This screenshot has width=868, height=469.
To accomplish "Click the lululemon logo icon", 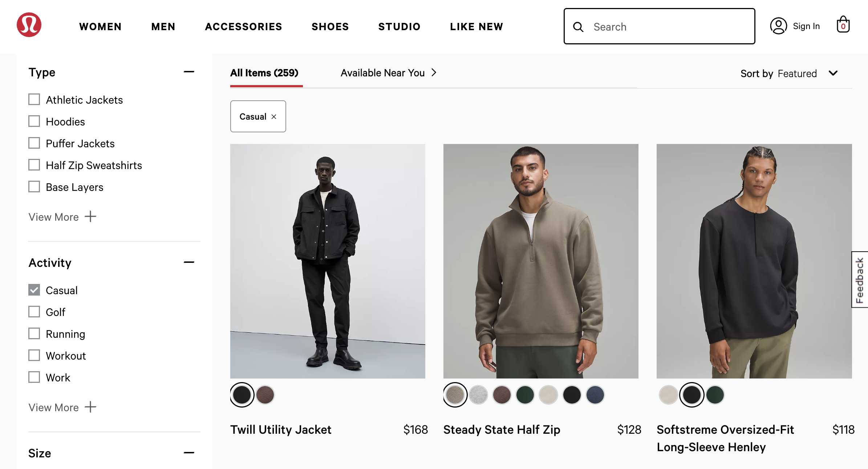I will [30, 25].
